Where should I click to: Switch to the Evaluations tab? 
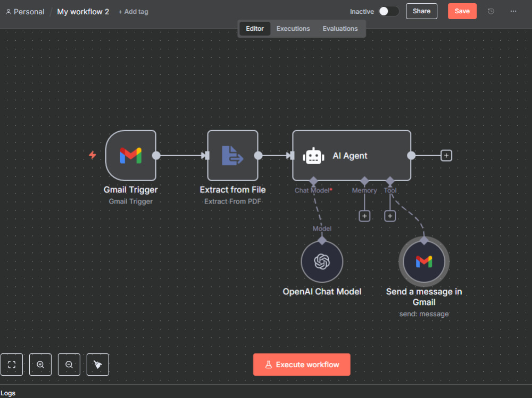[340, 29]
